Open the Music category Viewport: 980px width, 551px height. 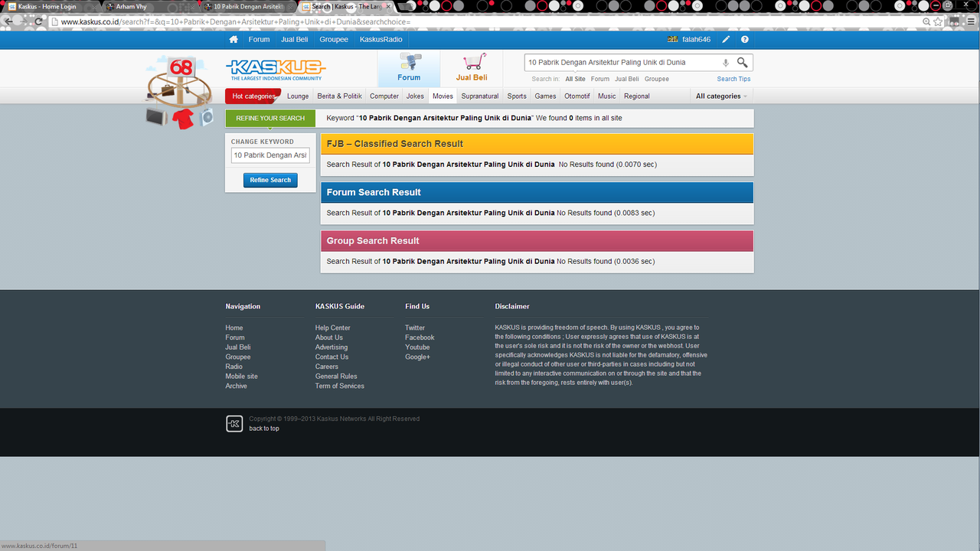coord(606,96)
